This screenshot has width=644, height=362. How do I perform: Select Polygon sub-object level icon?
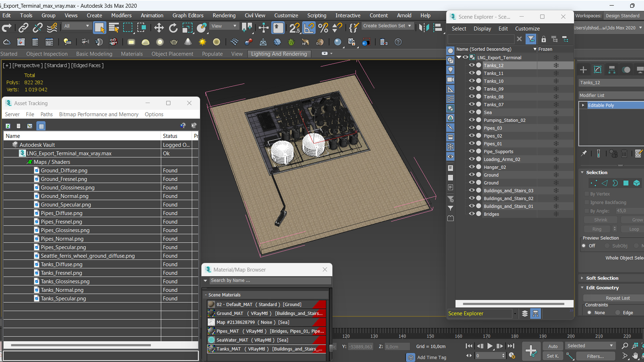(626, 183)
